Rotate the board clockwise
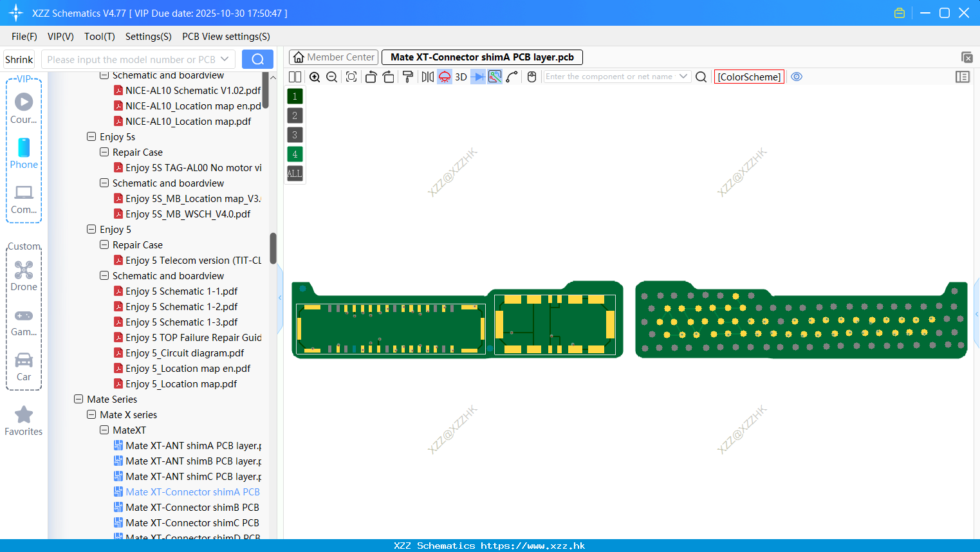This screenshot has height=552, width=980. 389,77
